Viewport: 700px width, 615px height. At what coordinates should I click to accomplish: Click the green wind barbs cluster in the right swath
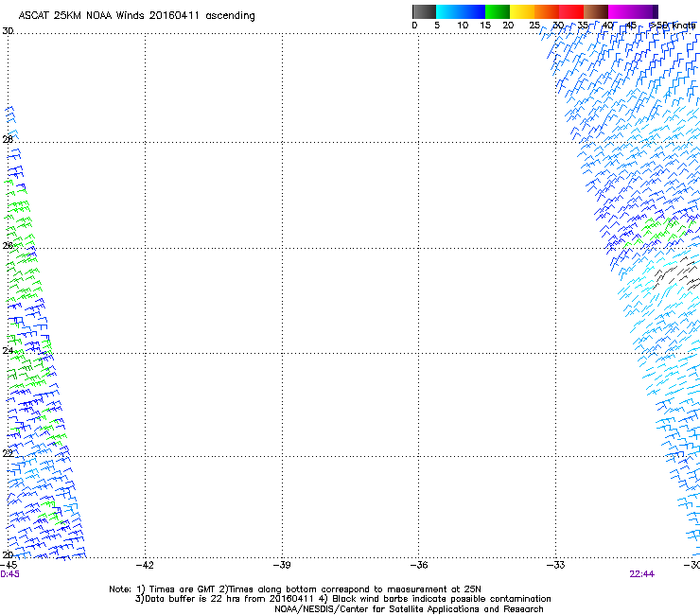point(660,232)
